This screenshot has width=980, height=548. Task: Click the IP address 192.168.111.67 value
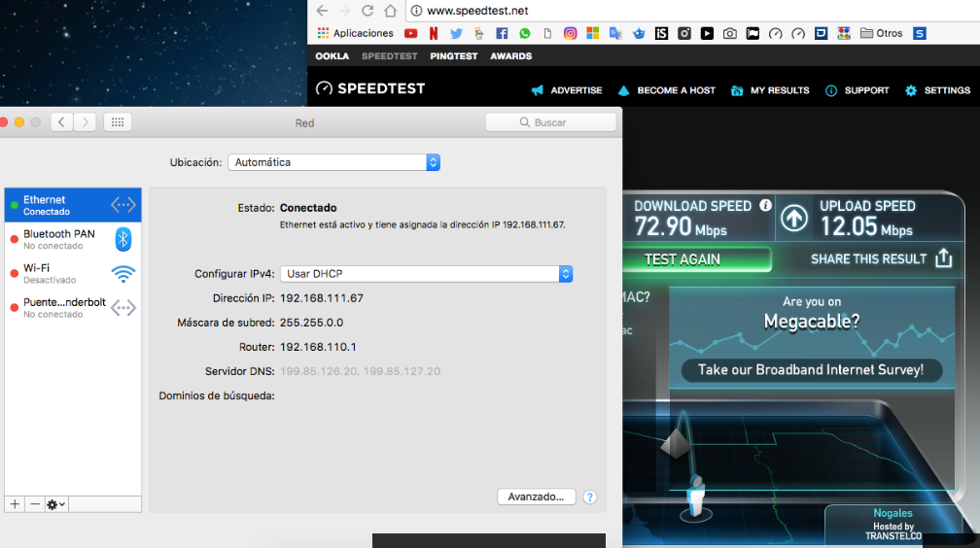[x=321, y=298]
